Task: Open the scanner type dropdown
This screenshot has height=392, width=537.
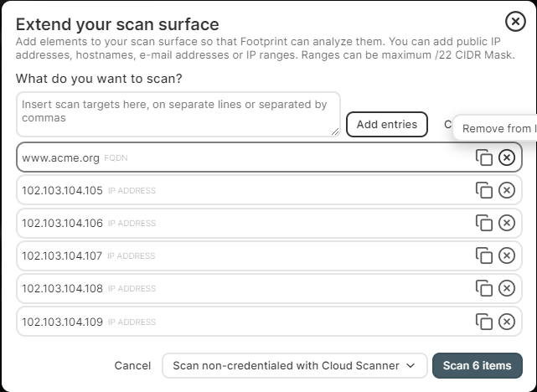Action: 295,366
